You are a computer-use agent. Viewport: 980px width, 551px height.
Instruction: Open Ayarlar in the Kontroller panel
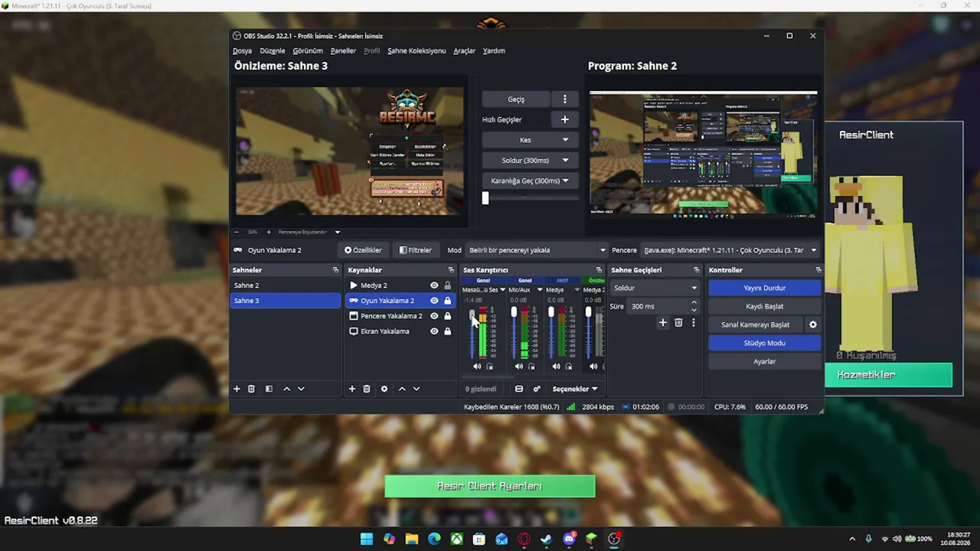[764, 361]
